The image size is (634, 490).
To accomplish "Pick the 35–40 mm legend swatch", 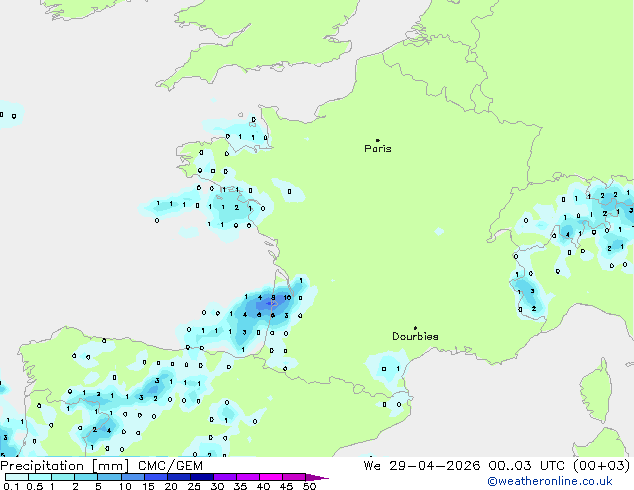I will tap(248, 477).
